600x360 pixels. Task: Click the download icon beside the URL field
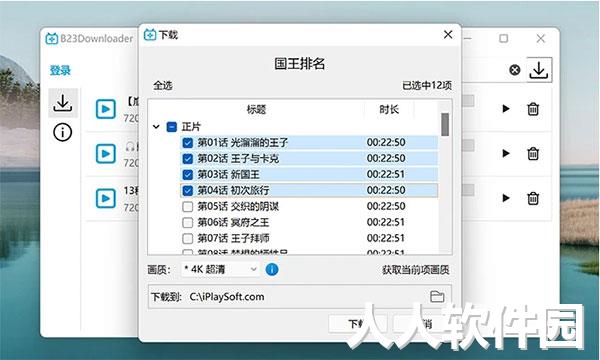point(539,70)
